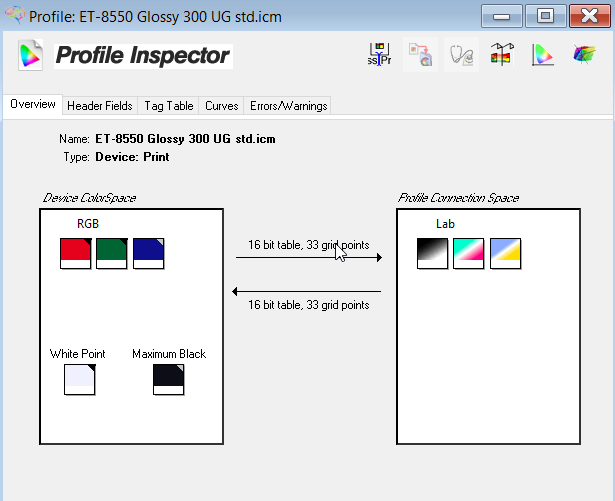Close the Profile Inspector window

coord(590,16)
